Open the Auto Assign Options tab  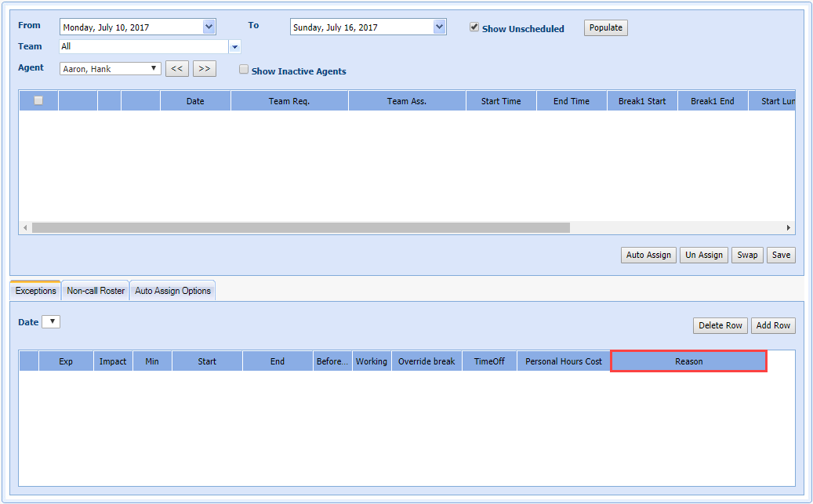[x=172, y=291]
